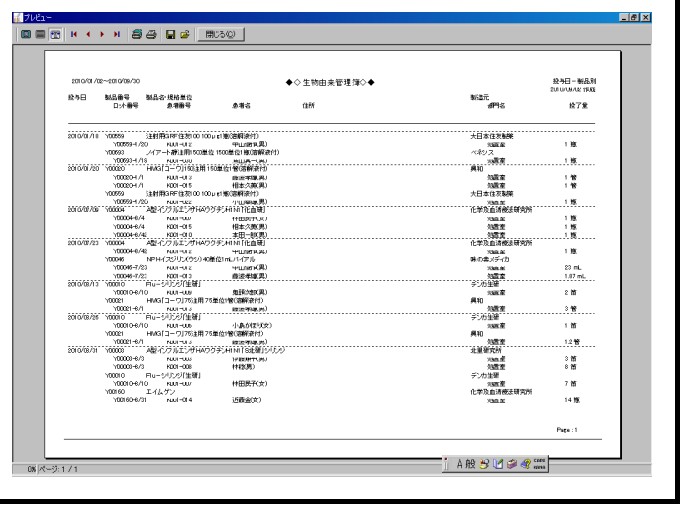Click the date 2010/08/13
The width and height of the screenshot is (683, 507).
tap(83, 284)
